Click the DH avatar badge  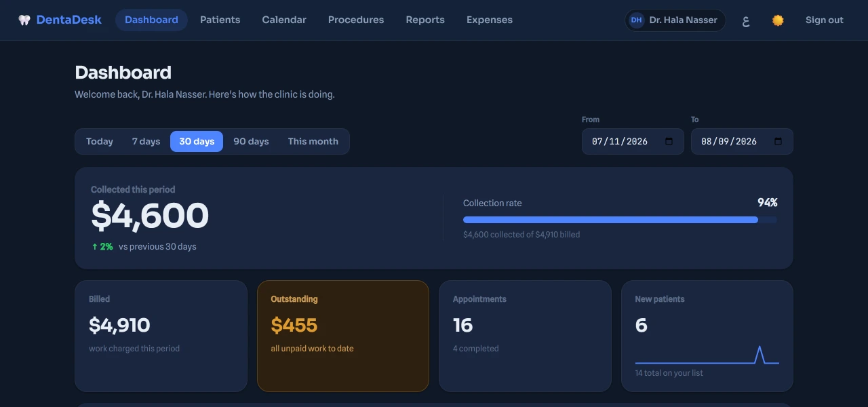[x=636, y=20]
